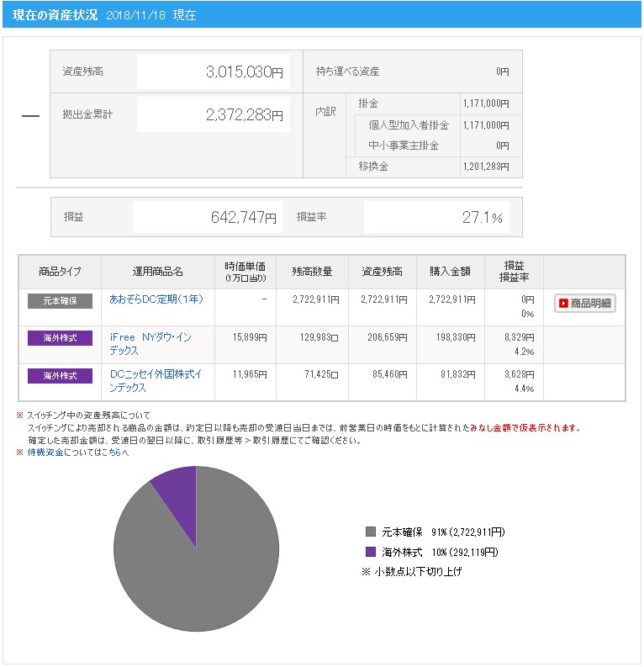The width and height of the screenshot is (644, 667).
Task: Click the 損益 損益率 column header
Action: click(514, 272)
